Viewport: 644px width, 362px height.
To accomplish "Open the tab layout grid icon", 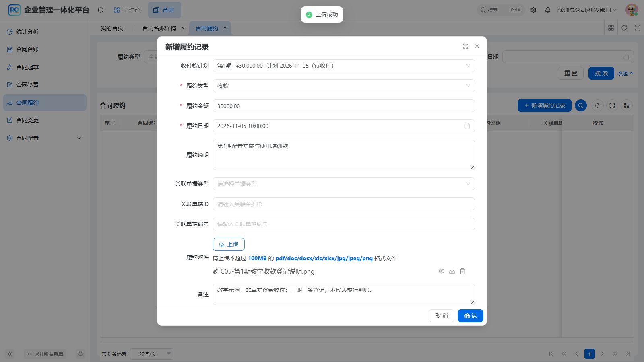I will point(611,28).
